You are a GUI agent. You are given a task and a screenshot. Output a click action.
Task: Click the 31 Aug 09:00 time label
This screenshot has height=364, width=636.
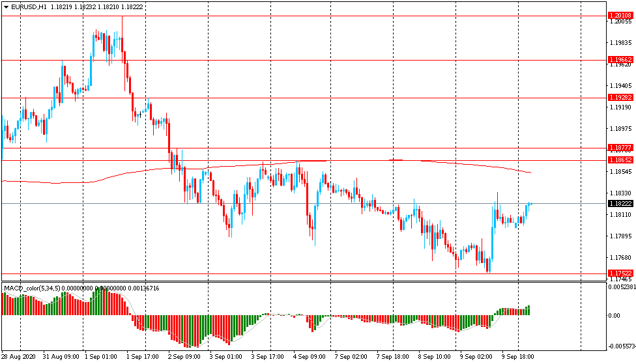coord(61,357)
